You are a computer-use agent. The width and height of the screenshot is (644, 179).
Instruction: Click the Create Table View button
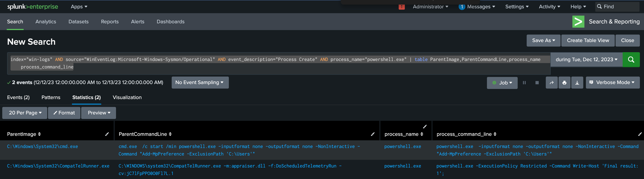(588, 41)
